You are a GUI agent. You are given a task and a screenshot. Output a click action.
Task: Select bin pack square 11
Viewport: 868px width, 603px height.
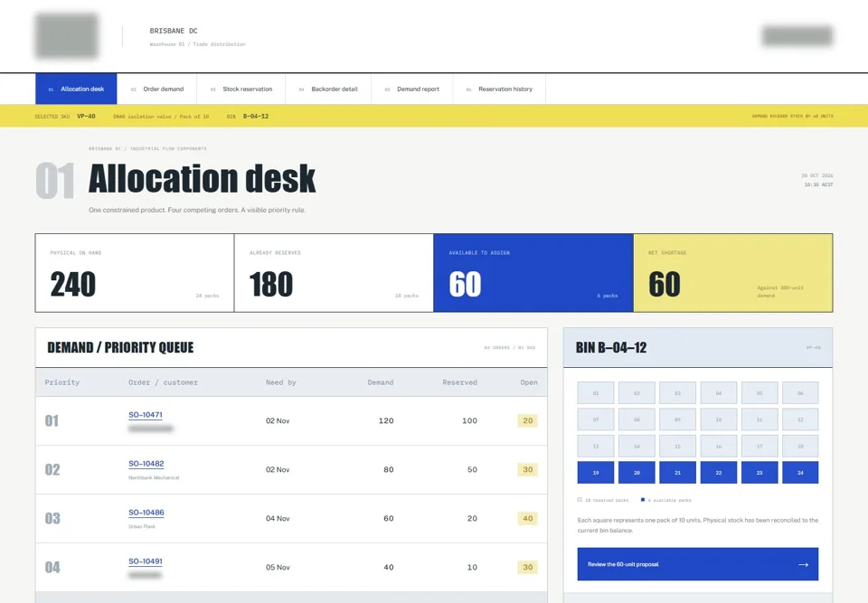click(x=759, y=419)
